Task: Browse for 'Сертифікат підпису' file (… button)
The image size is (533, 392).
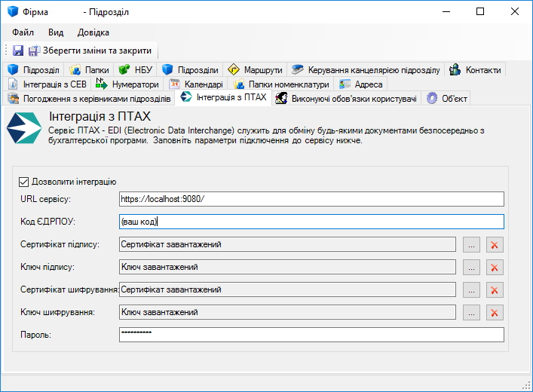Action: [x=471, y=245]
